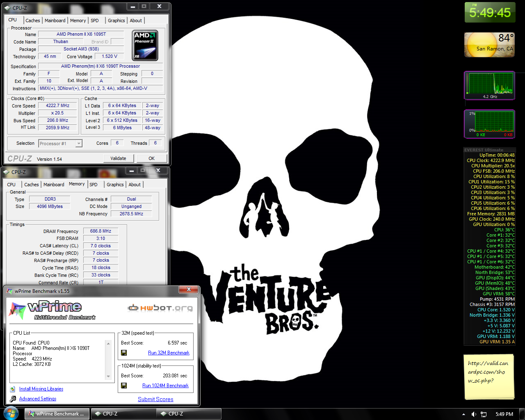Image resolution: width=525 pixels, height=420 pixels.
Task: Click the EVEREST Pump 4531 RPM line
Action: point(497,299)
